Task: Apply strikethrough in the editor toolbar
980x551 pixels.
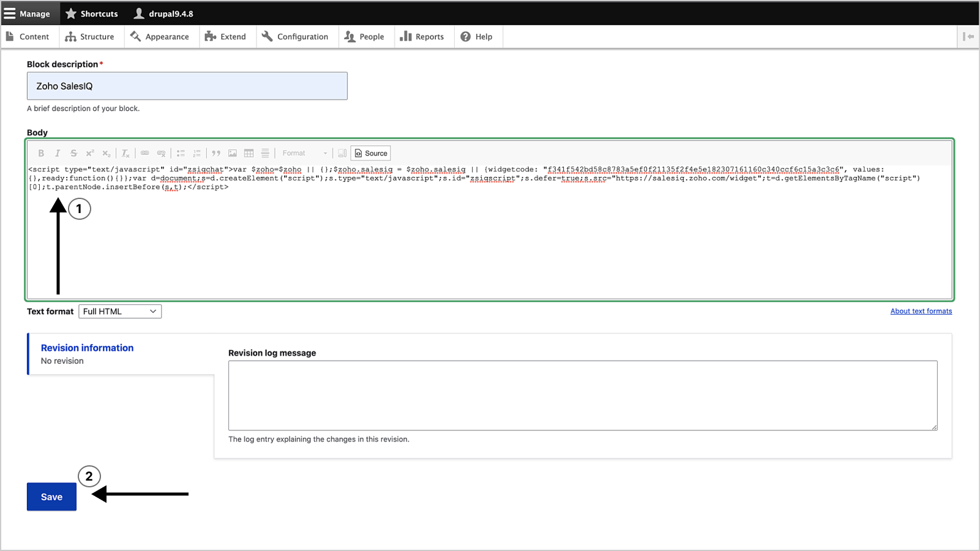Action: [x=73, y=153]
